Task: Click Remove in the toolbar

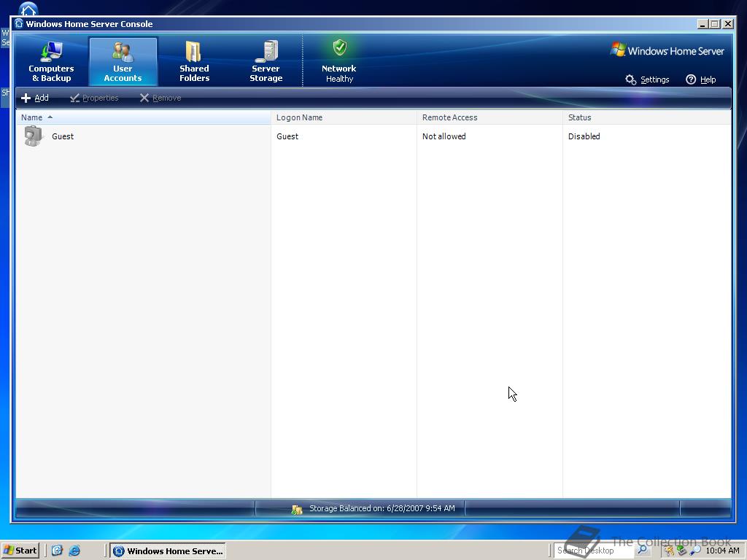Action: pyautogui.click(x=160, y=98)
